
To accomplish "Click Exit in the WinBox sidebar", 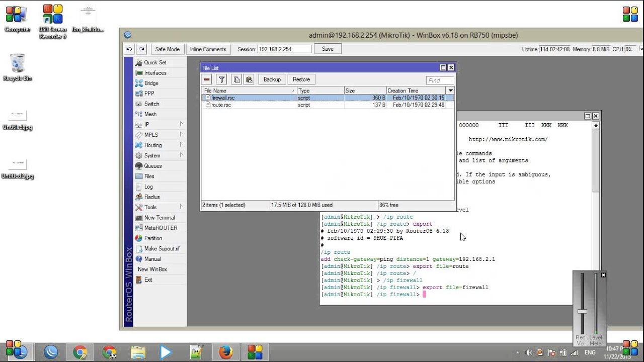I will [148, 280].
